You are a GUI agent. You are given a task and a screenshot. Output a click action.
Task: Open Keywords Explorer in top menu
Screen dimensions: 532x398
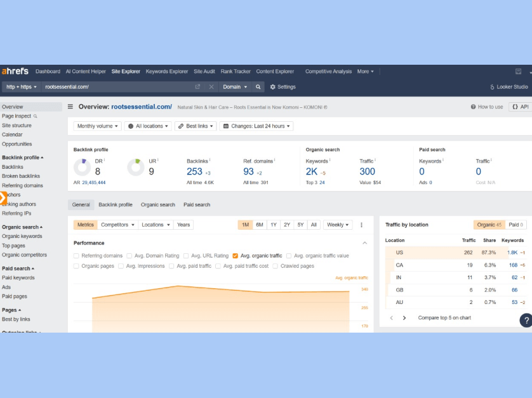tap(166, 72)
